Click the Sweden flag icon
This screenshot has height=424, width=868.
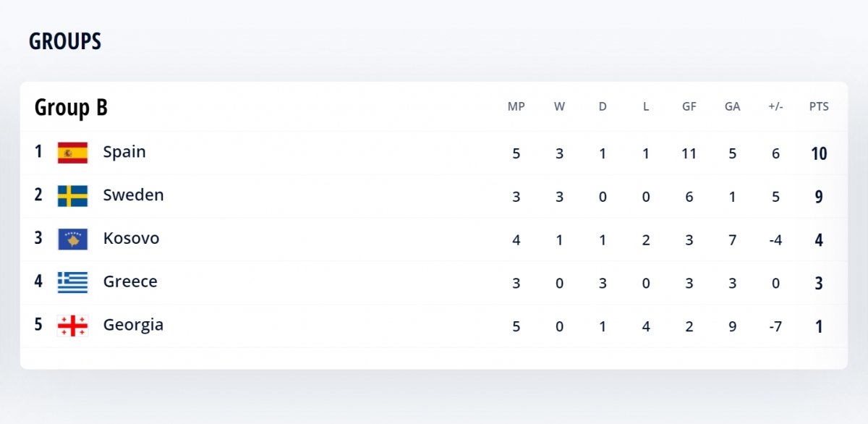coord(72,196)
